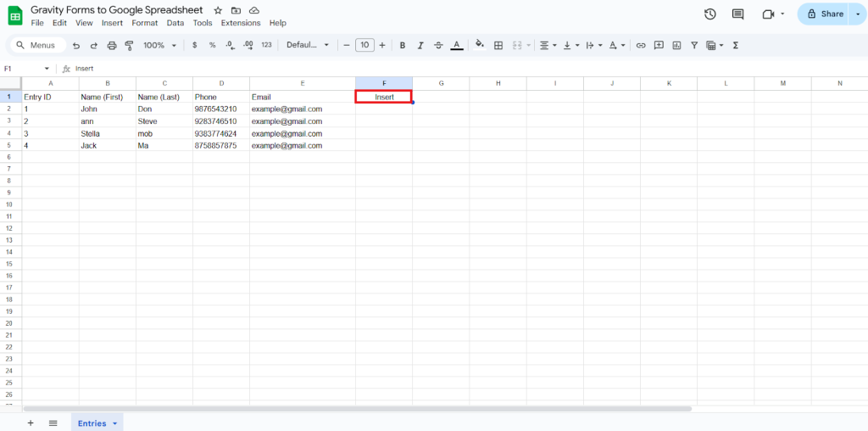The height and width of the screenshot is (431, 868).
Task: Star the spreadsheet
Action: tap(218, 10)
